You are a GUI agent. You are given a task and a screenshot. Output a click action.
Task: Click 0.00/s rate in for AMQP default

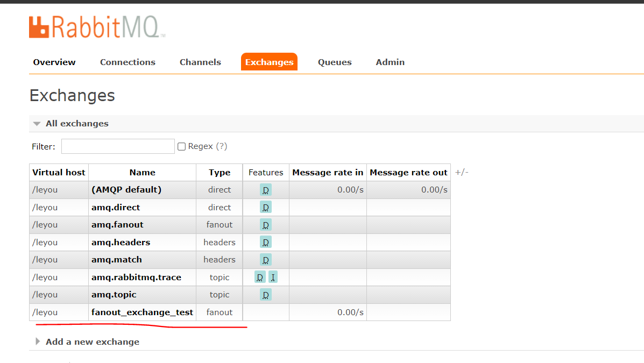[350, 190]
